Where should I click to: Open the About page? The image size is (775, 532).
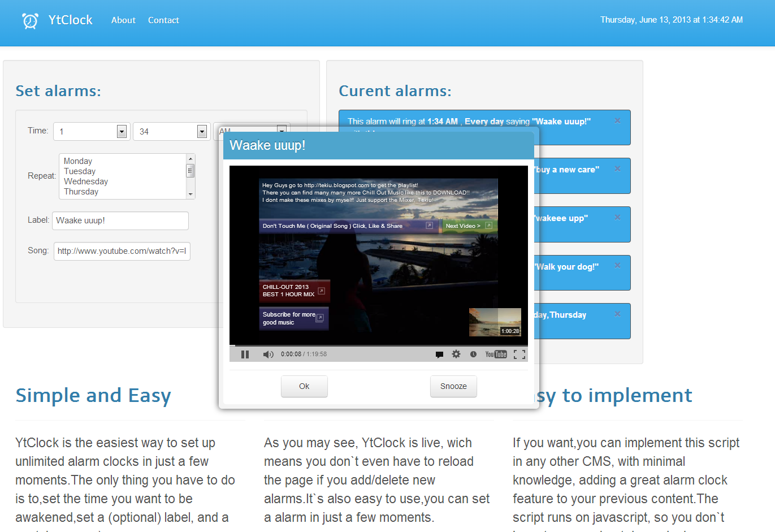[x=123, y=20]
